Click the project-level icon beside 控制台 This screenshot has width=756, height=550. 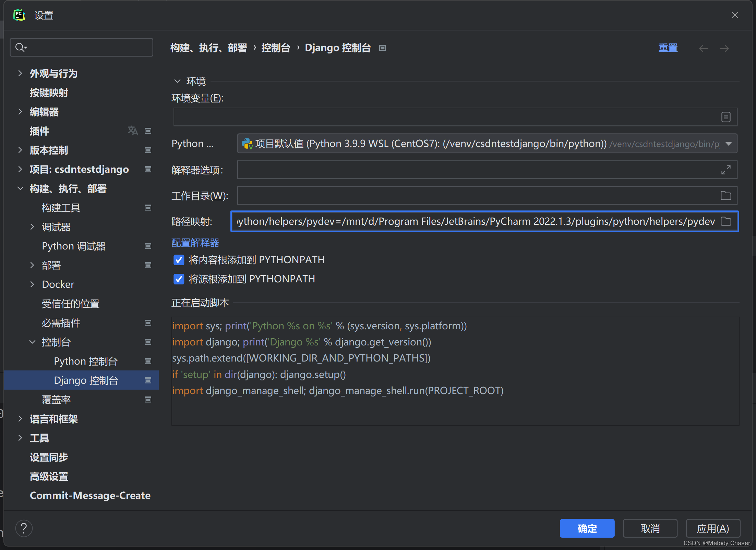coord(148,342)
